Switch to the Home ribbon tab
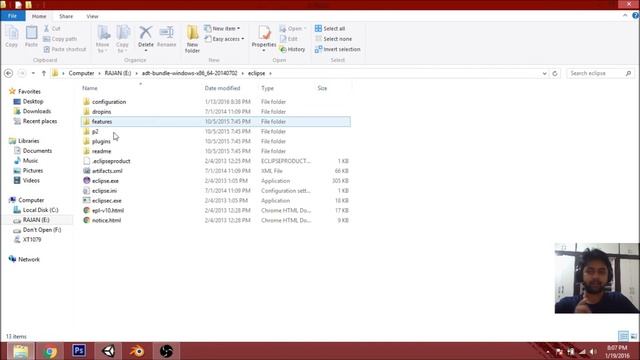The width and height of the screenshot is (640, 360). click(x=39, y=16)
